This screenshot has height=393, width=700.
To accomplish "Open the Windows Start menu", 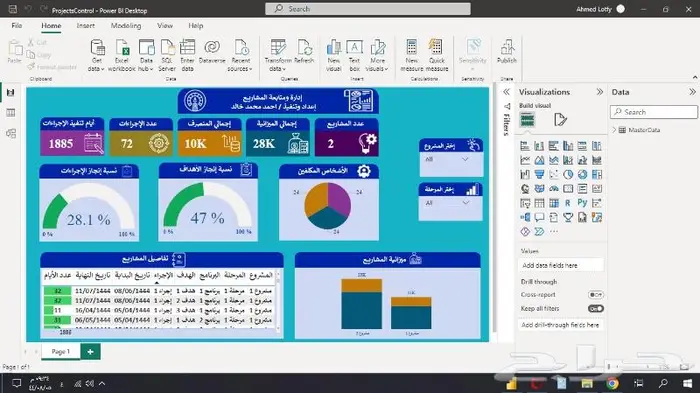I will tap(688, 383).
